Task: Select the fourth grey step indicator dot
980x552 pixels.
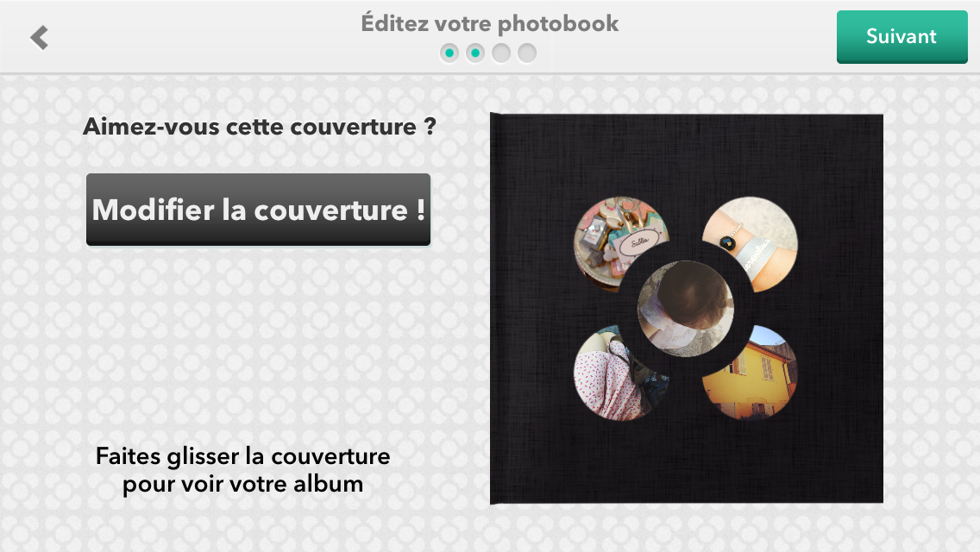Action: [527, 53]
